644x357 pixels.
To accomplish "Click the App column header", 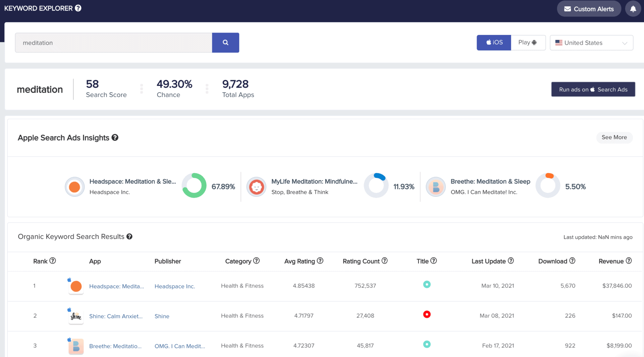I will tap(95, 261).
